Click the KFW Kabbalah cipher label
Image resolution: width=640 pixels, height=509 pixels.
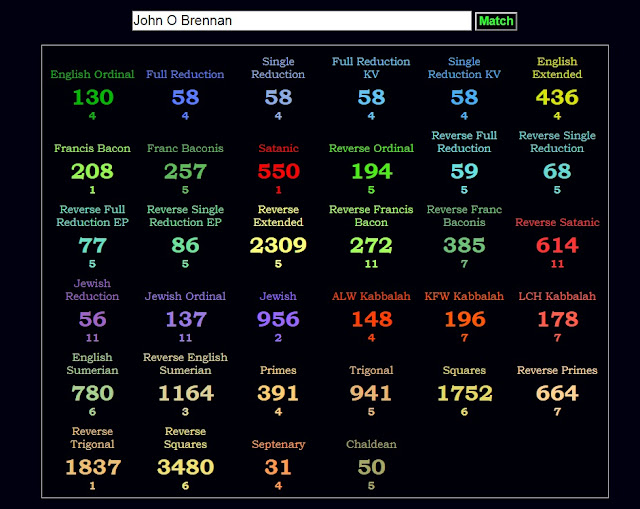(x=464, y=296)
